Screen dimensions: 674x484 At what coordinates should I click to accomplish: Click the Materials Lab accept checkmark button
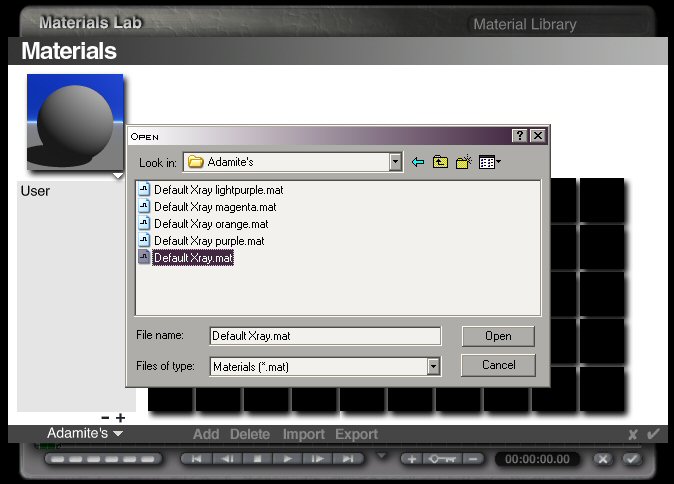coord(631,459)
